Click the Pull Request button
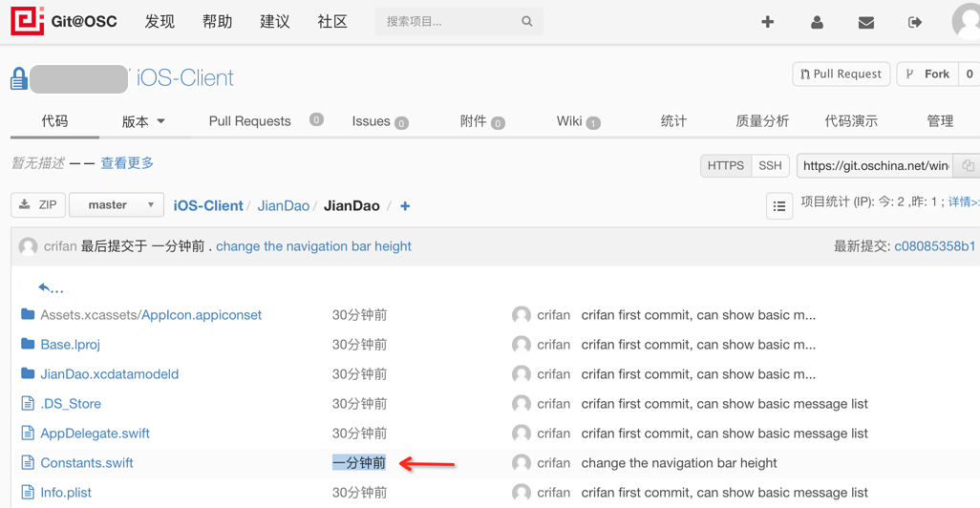Screen dimensions: 980x508 point(842,74)
